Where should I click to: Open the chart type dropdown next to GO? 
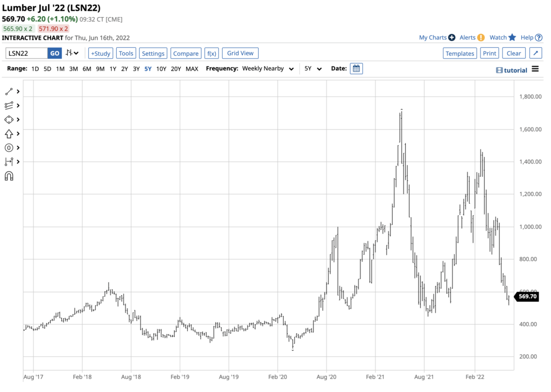(x=72, y=53)
